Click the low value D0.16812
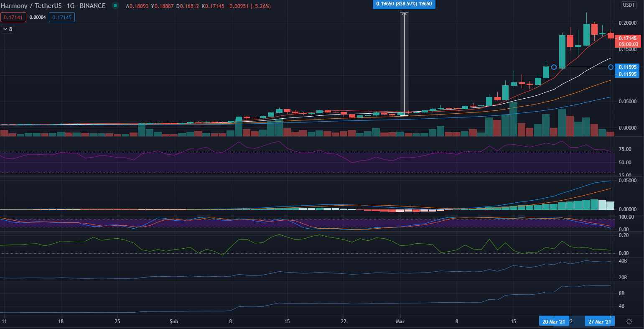 click(x=188, y=6)
